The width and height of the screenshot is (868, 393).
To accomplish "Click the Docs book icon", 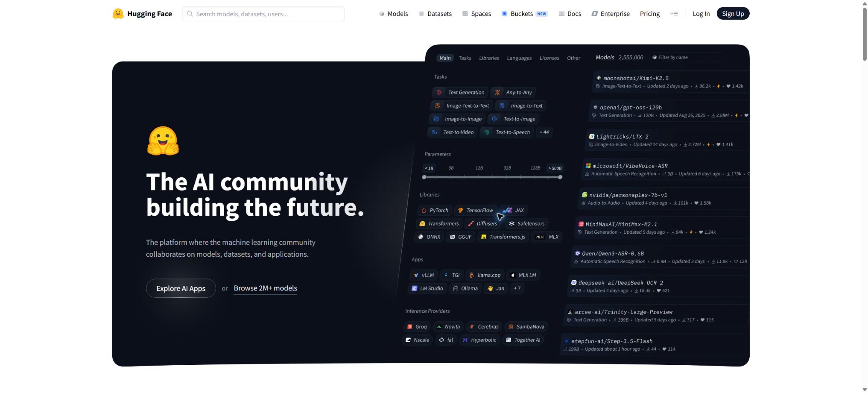I will pos(561,14).
